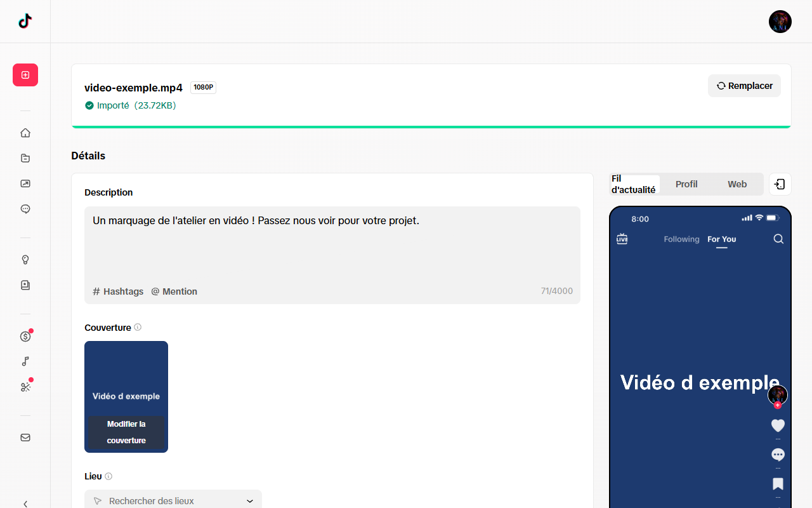Open the inspiration lightbulb icon
Viewport: 812px width, 508px height.
click(25, 260)
